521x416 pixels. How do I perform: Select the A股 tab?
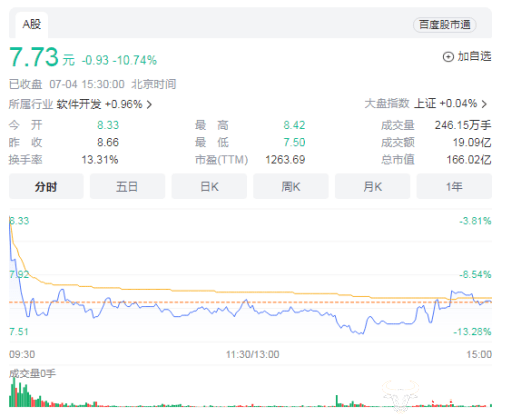tap(32, 24)
